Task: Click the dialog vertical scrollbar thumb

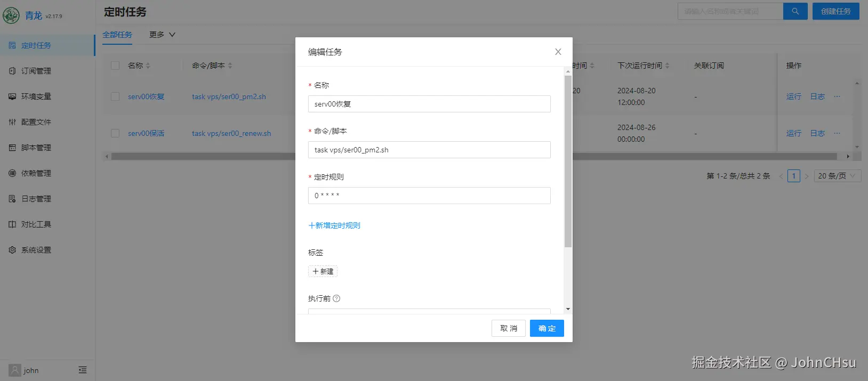Action: pos(568,161)
